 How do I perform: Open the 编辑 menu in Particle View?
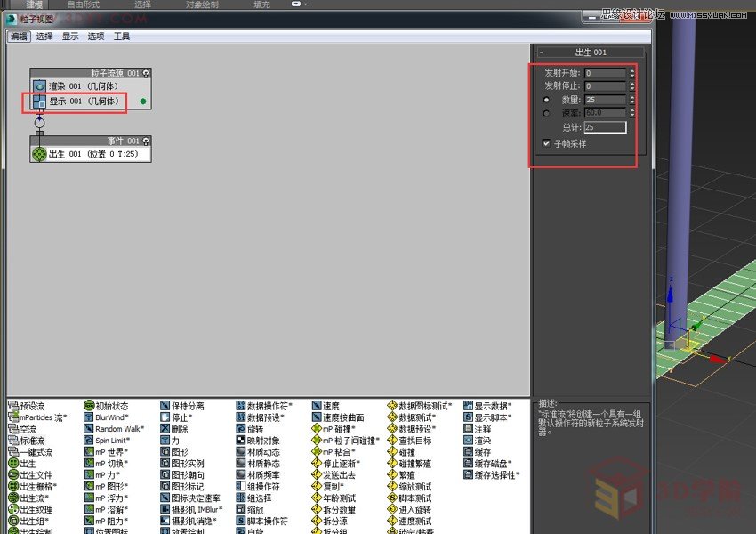[18, 36]
